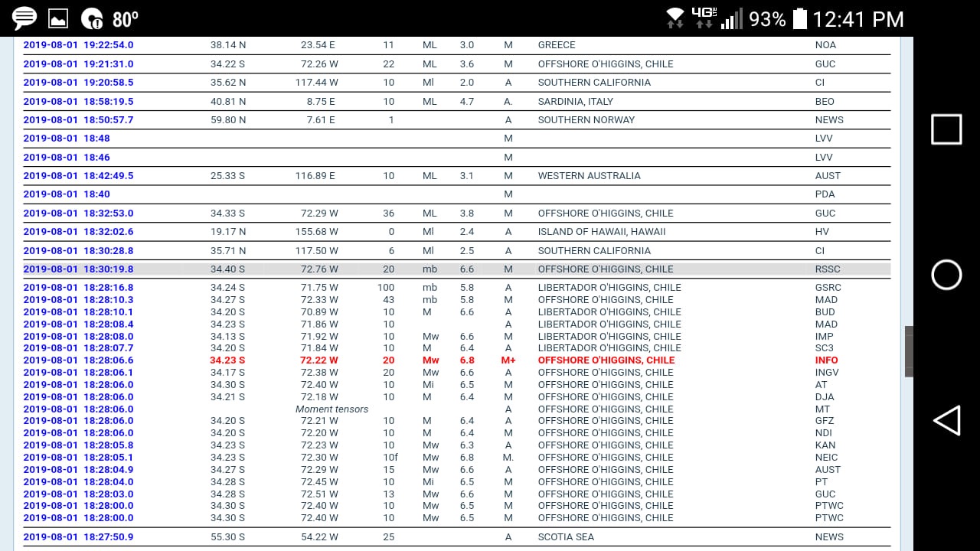Open the 2019-08-01 18:28:06.6 preferred solution link
This screenshot has width=980, height=551.
pyautogui.click(x=78, y=360)
